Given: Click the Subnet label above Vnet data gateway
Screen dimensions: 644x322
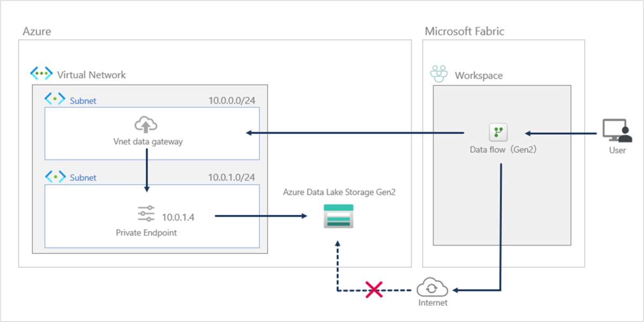Looking at the screenshot, I should pos(83,100).
